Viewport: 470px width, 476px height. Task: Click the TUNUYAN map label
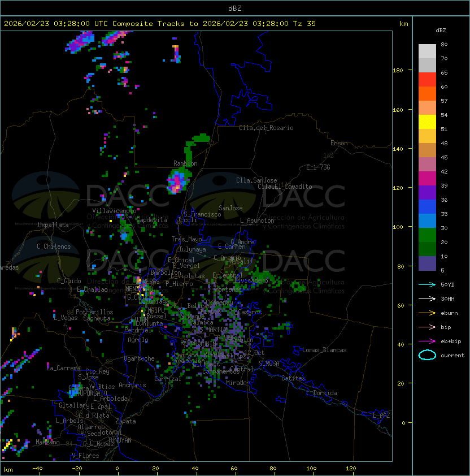[119, 440]
